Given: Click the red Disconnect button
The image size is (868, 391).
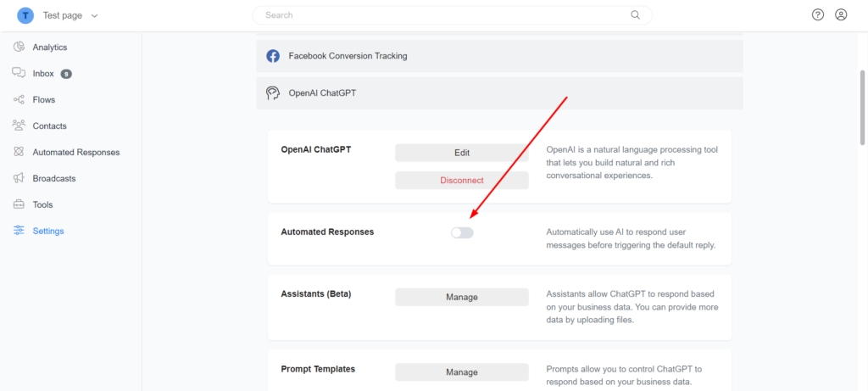Looking at the screenshot, I should click(x=461, y=180).
